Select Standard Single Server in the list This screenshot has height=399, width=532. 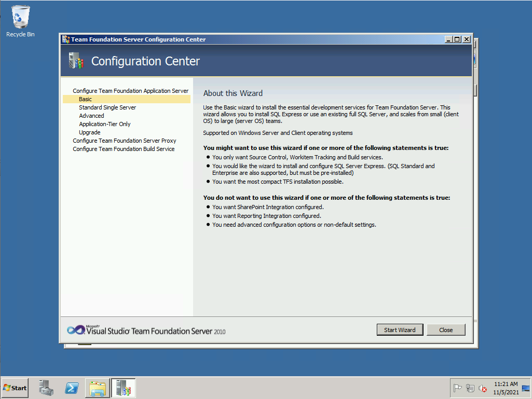[x=107, y=107]
